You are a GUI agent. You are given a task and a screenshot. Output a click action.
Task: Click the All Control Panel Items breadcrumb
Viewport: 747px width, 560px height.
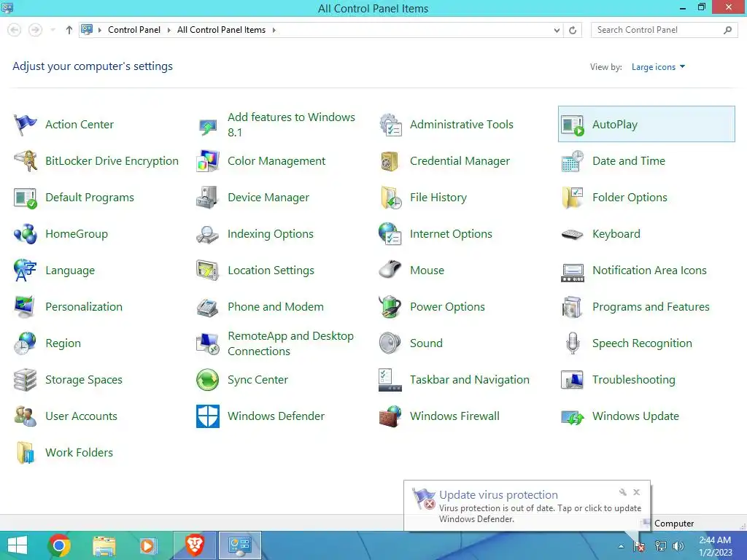pyautogui.click(x=221, y=30)
